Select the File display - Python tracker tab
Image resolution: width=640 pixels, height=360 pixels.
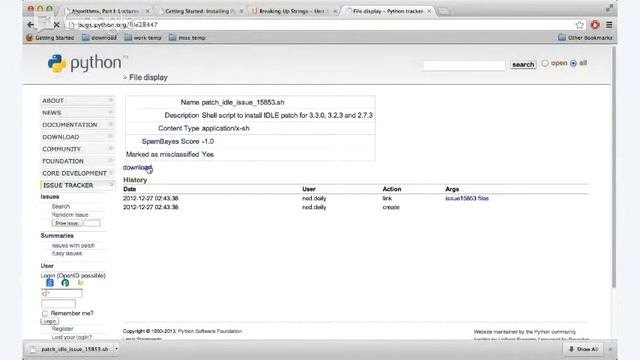pos(387,11)
